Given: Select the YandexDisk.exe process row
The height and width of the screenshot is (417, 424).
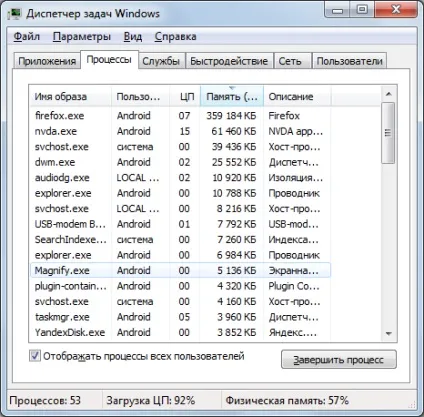Looking at the screenshot, I should [x=180, y=332].
